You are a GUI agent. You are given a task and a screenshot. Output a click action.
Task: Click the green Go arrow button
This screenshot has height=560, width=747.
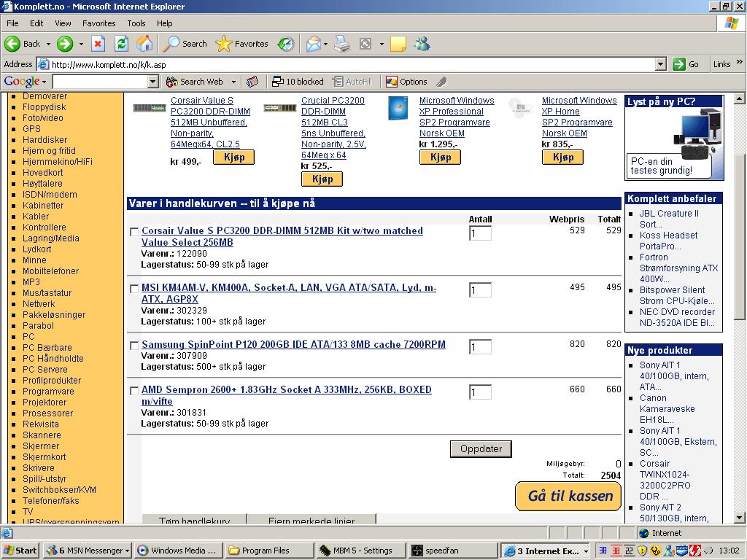679,64
